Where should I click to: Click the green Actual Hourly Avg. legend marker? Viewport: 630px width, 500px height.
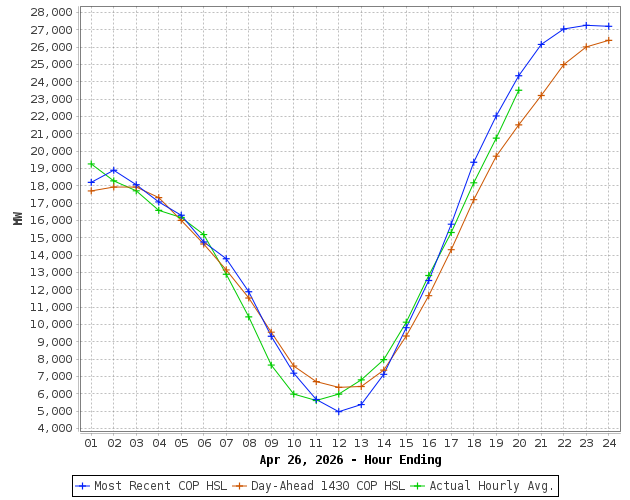click(x=418, y=486)
